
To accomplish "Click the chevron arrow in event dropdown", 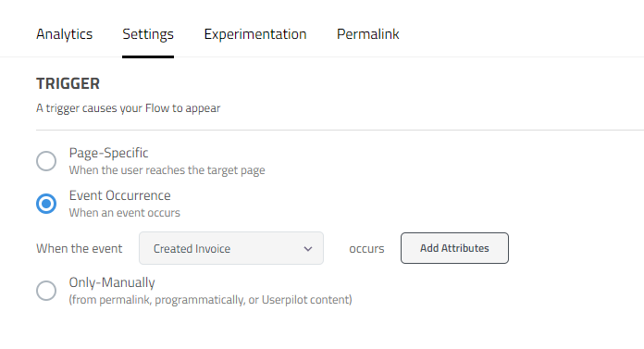I will tap(308, 249).
